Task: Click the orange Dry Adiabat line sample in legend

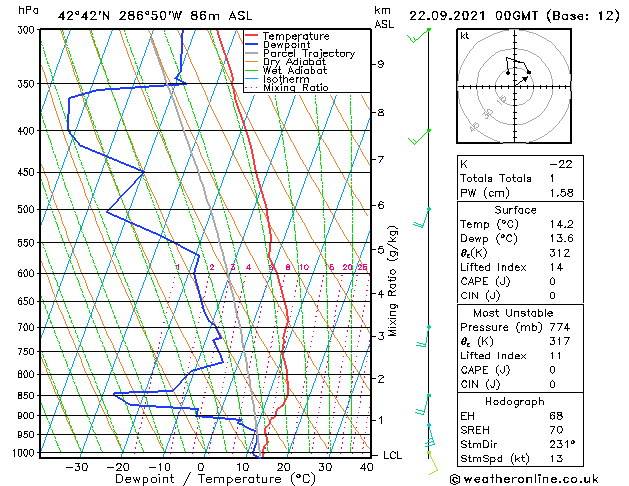Action: pos(252,61)
